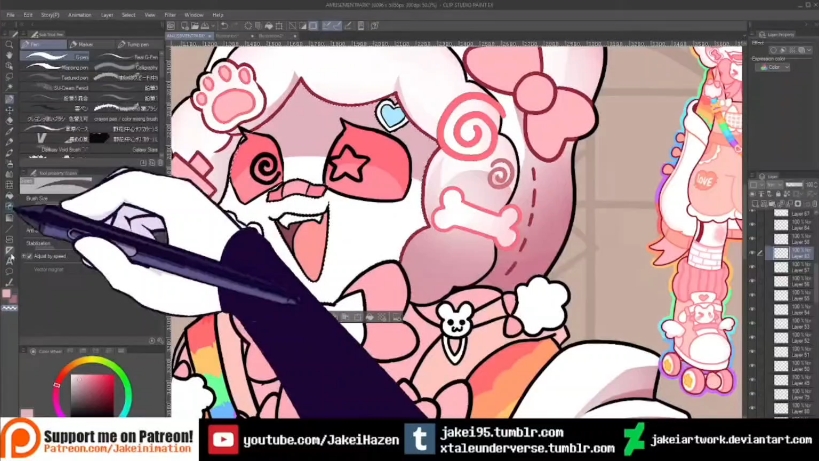819x461 pixels.
Task: Select Layer 50 thumbnail in layer list
Action: (781, 366)
